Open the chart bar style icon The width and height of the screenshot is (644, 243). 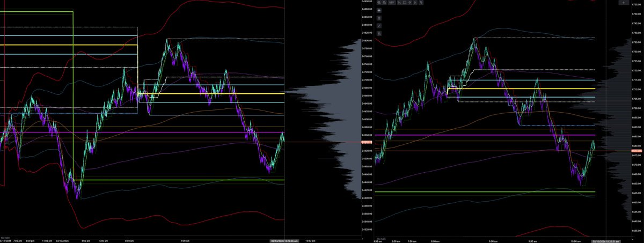click(x=399, y=3)
